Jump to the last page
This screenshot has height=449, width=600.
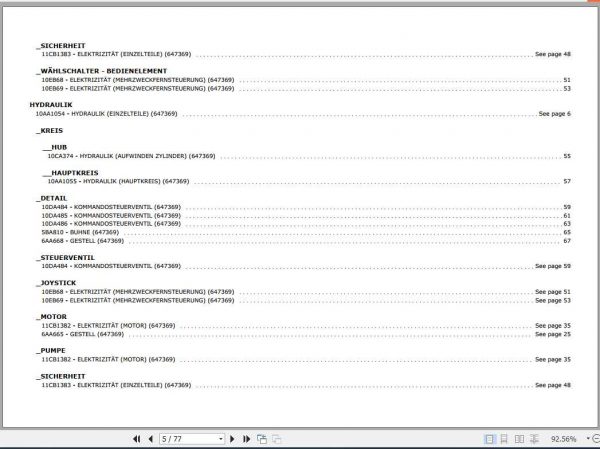point(246,439)
